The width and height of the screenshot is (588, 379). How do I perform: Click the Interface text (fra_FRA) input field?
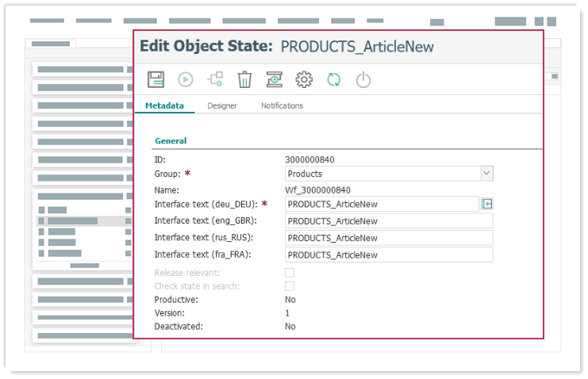389,255
